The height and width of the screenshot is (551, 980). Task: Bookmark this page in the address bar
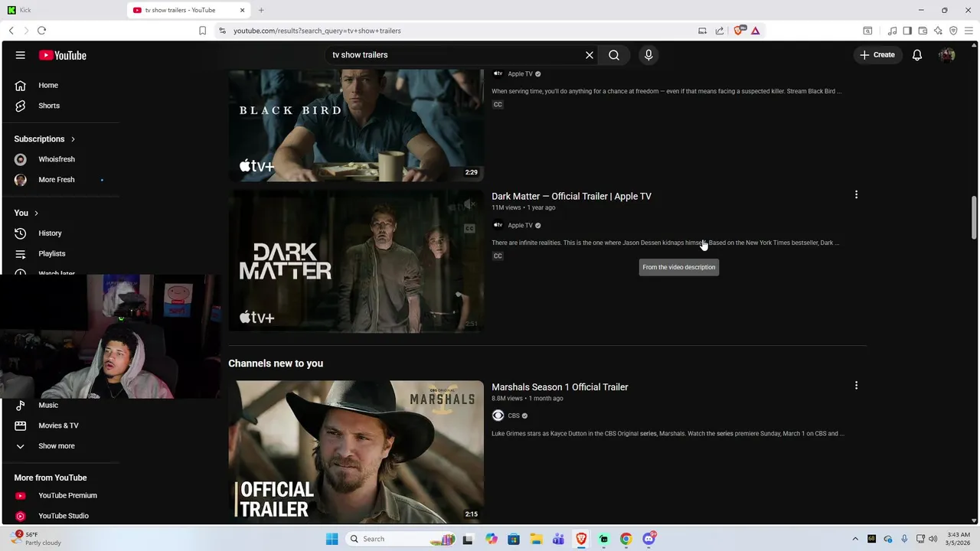click(202, 31)
